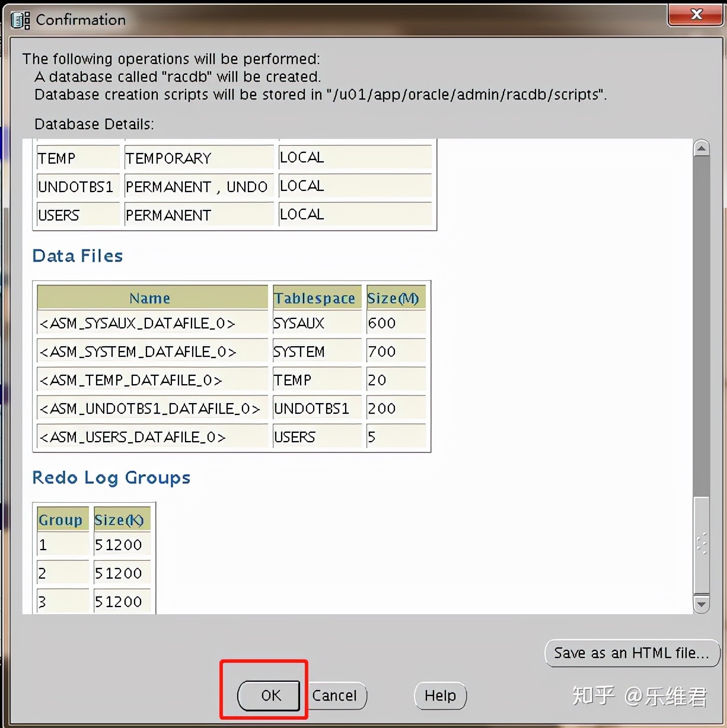Image resolution: width=727 pixels, height=728 pixels.
Task: Click UNDOTBS1 cell in tablespaces table
Action: [78, 186]
